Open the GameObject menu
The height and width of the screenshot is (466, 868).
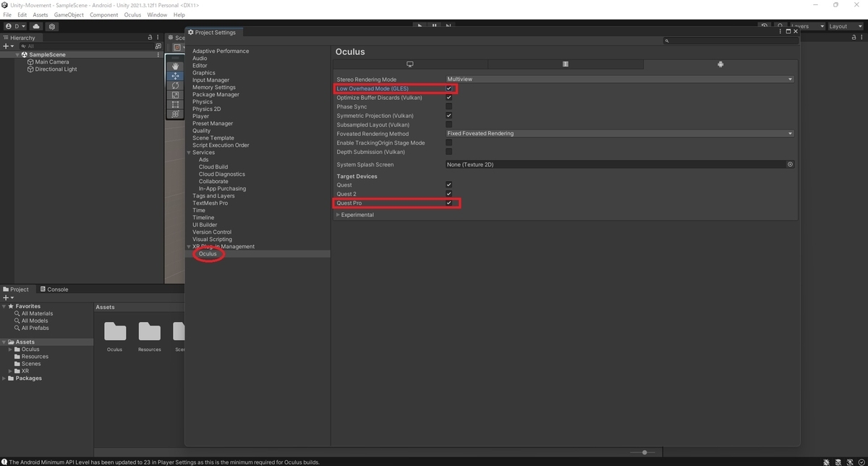click(x=69, y=14)
